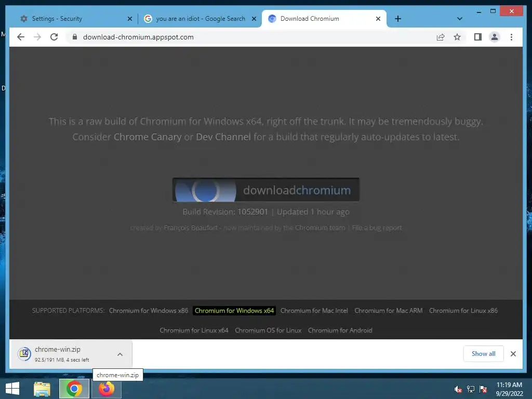Open the side panel
Screen dimensions: 532x399
[478, 37]
